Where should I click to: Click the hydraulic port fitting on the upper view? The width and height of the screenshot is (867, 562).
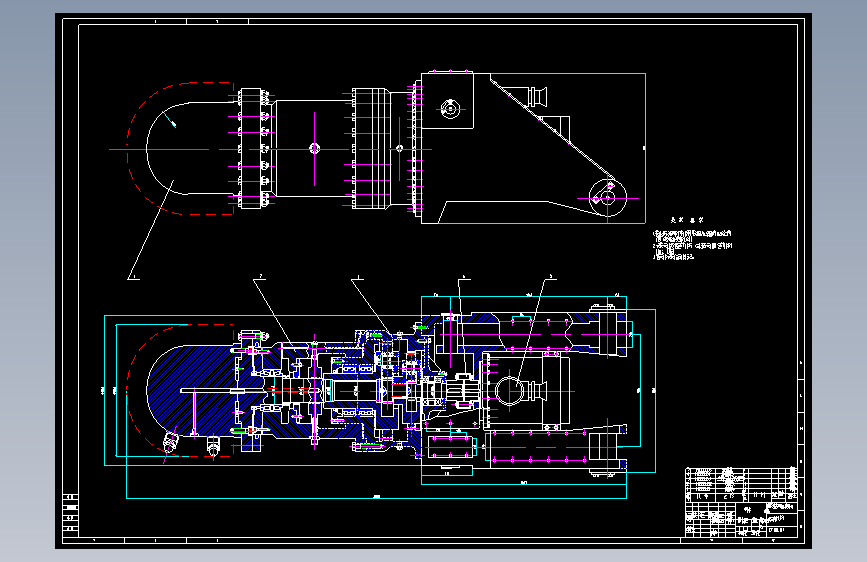pyautogui.click(x=537, y=97)
